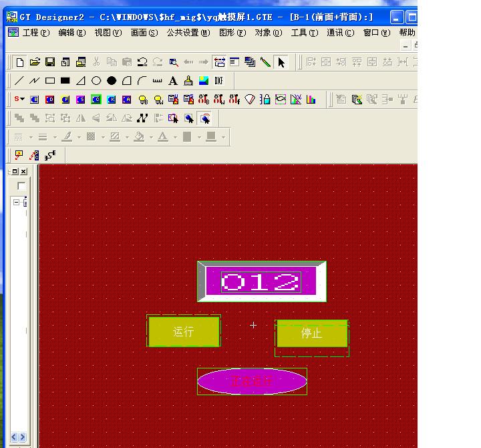Click the hollow rectangle drawing tool
481x448 pixels.
[50, 81]
